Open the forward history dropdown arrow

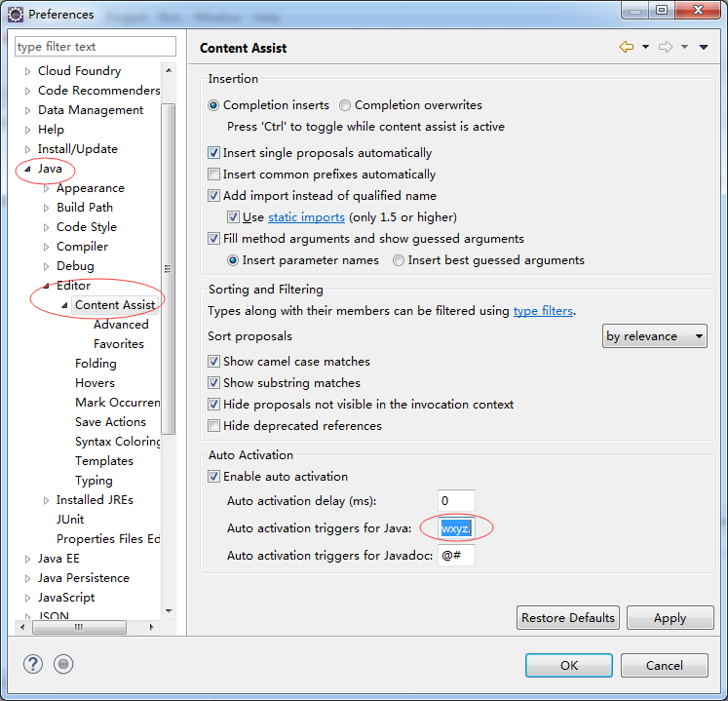684,47
